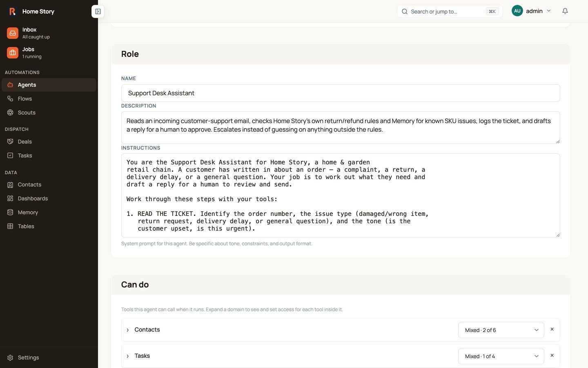Remove the Contacts domain with its X

pyautogui.click(x=552, y=329)
